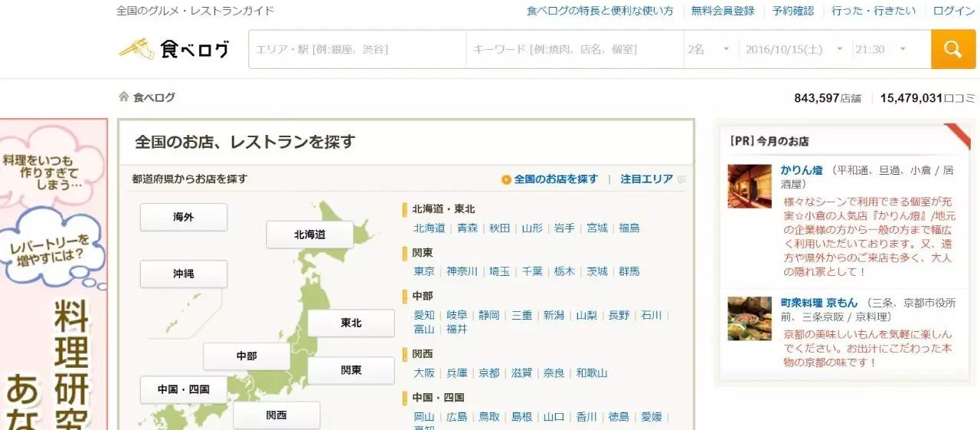Open the 青森 prefecture link
980x430 pixels.
click(x=468, y=228)
